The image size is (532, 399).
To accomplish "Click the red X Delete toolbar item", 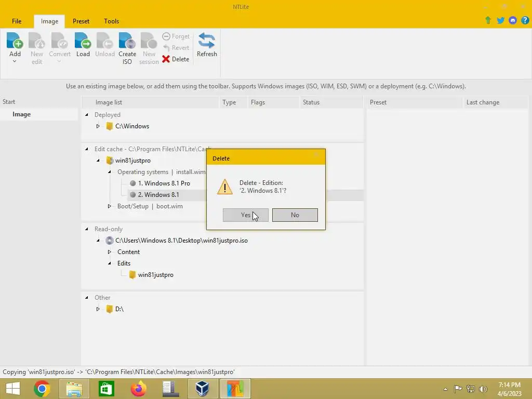I will 176,59.
